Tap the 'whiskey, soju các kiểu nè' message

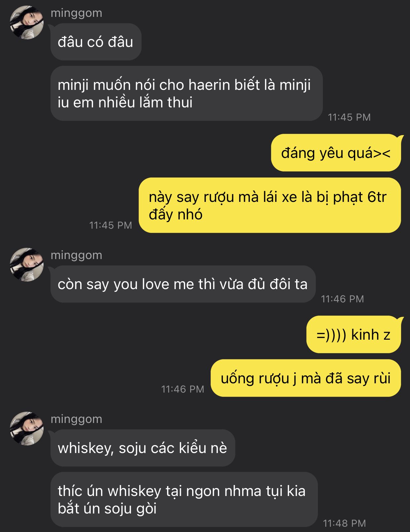[143, 448]
